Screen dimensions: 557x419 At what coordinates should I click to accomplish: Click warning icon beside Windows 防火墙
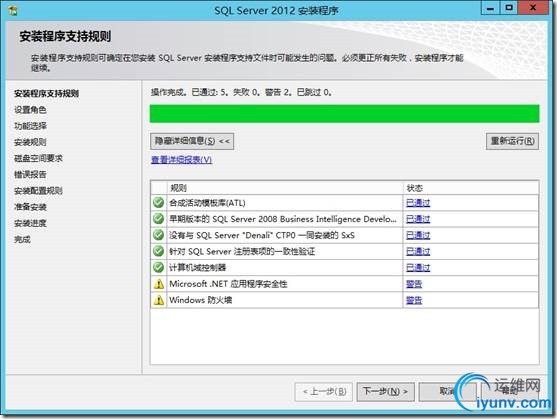pos(159,300)
